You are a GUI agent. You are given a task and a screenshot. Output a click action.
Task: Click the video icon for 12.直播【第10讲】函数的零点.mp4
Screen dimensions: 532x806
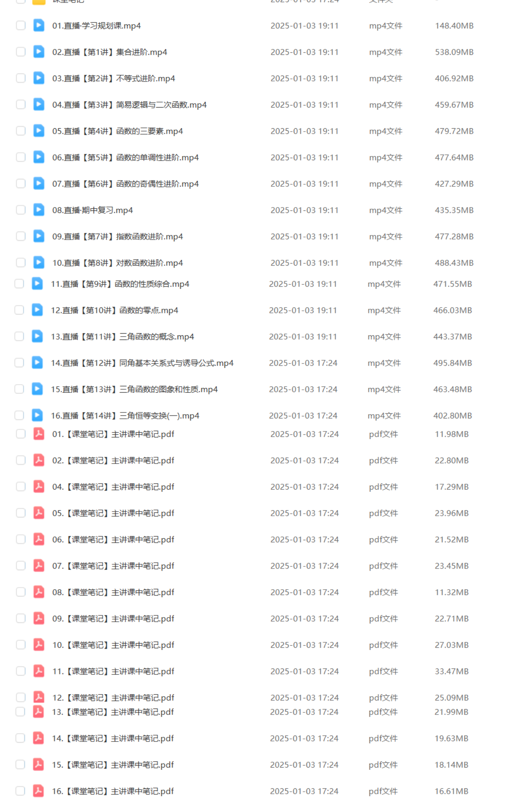click(37, 310)
